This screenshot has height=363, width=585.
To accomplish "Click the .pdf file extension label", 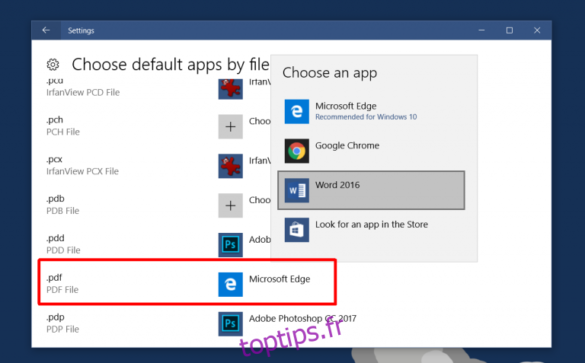I will click(54, 278).
